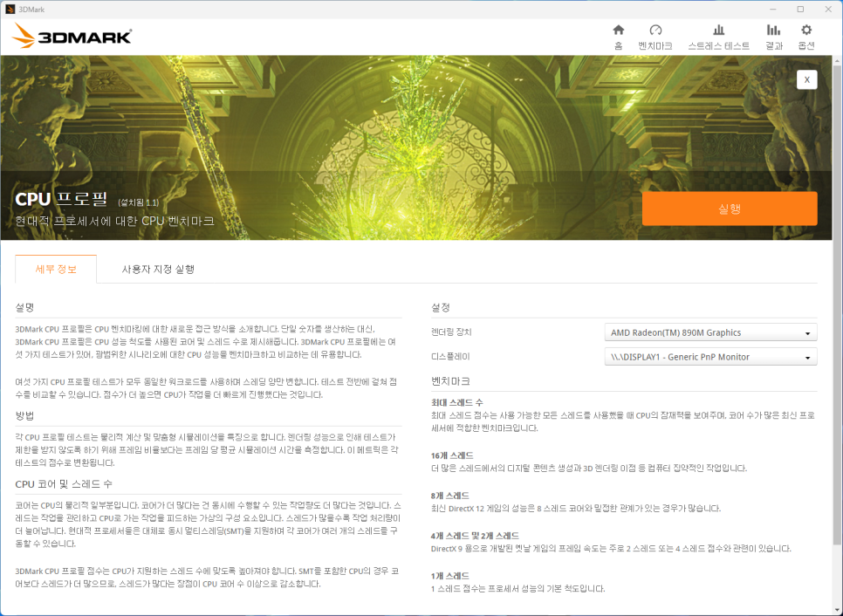Click the 3DMark title bar app icon
This screenshot has height=616, width=843.
(10, 9)
